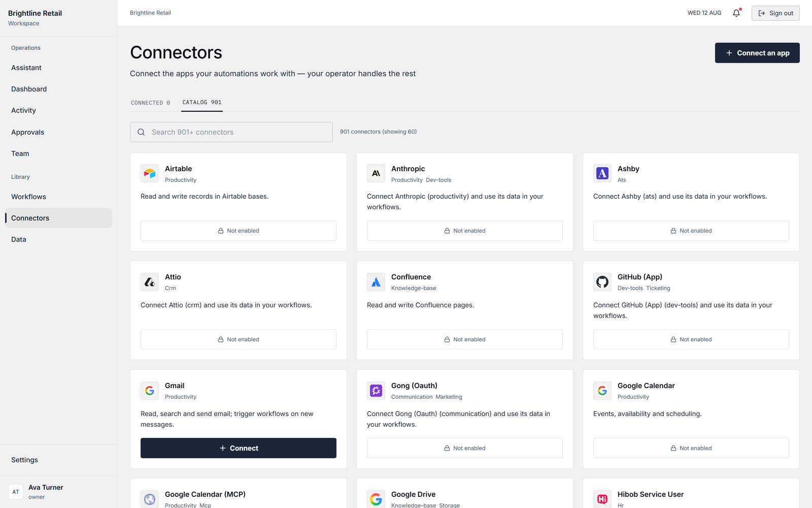Click the search magnifier icon
The height and width of the screenshot is (508, 812).
[141, 132]
